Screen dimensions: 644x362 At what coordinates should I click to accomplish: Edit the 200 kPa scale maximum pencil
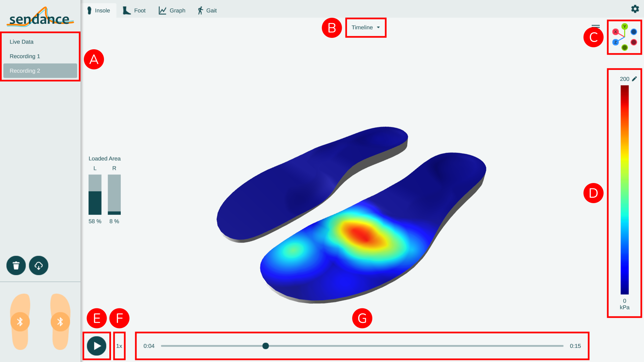pos(634,79)
